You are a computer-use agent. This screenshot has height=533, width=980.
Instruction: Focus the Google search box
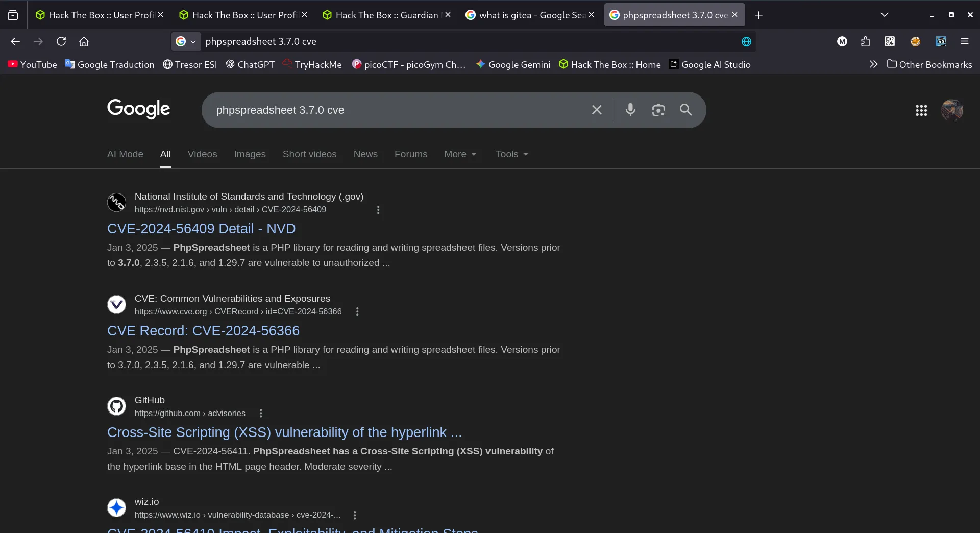pos(398,110)
